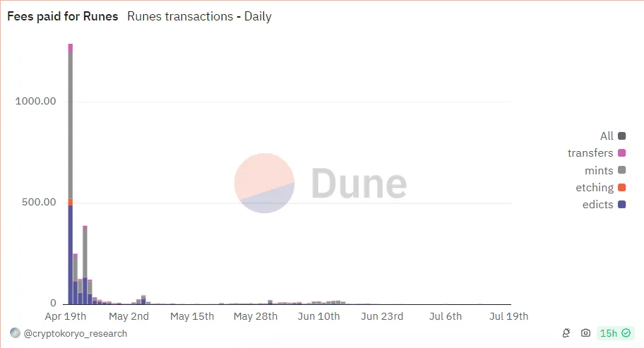Click the cryptokoryo_research avatar icon
The image size is (644, 348).
pyautogui.click(x=16, y=332)
